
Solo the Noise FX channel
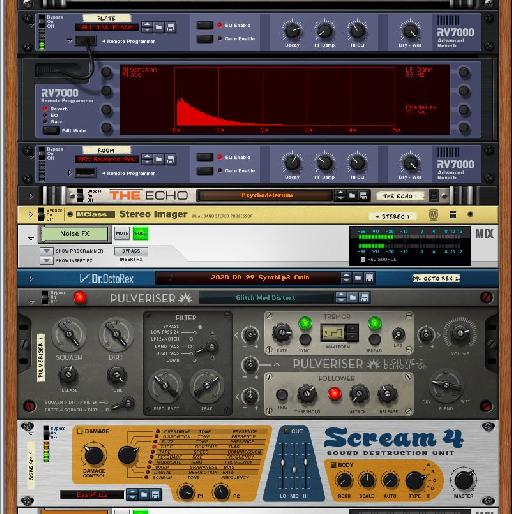click(140, 233)
